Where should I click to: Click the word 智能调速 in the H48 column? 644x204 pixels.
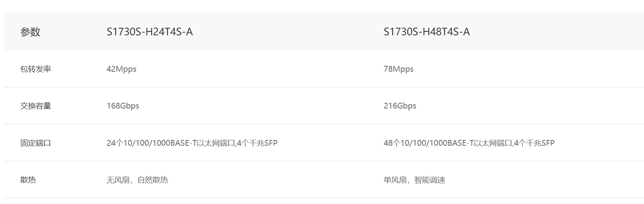tap(430, 180)
